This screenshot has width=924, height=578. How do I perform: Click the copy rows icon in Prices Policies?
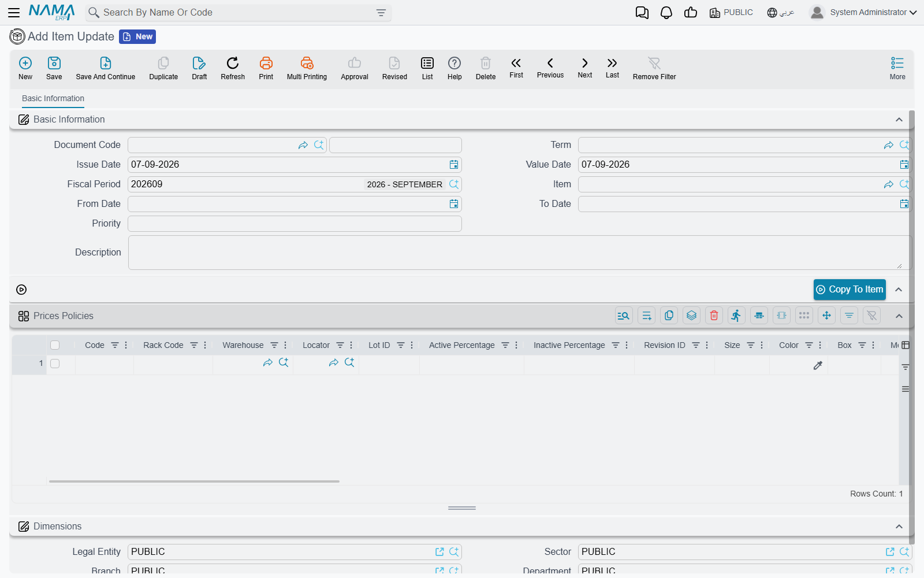(x=669, y=316)
